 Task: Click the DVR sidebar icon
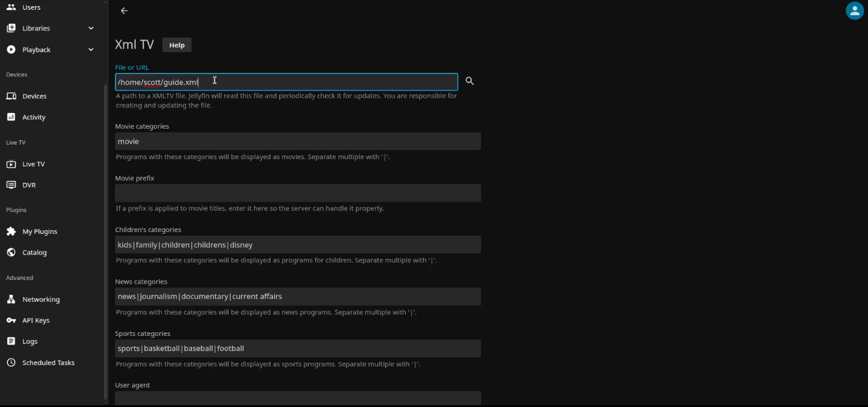click(x=11, y=185)
